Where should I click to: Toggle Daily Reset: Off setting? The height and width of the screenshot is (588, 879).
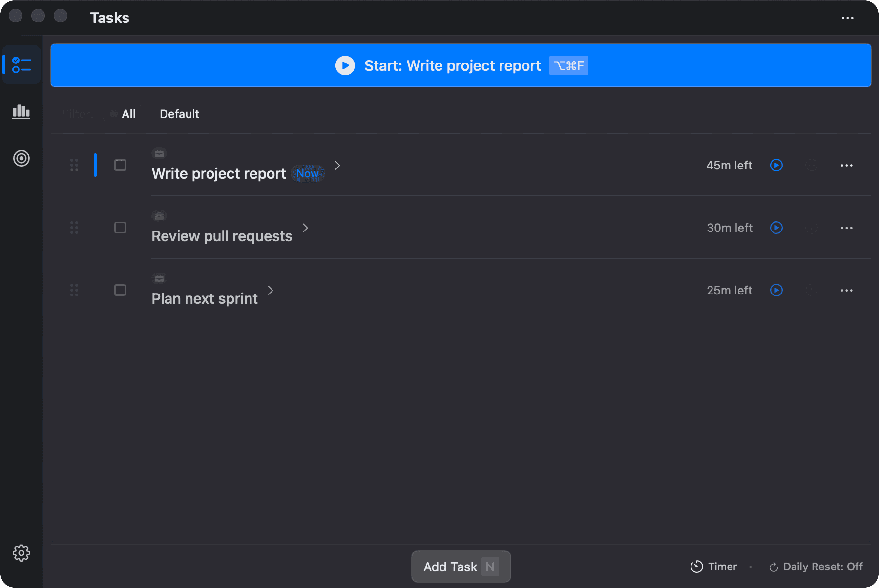(816, 567)
